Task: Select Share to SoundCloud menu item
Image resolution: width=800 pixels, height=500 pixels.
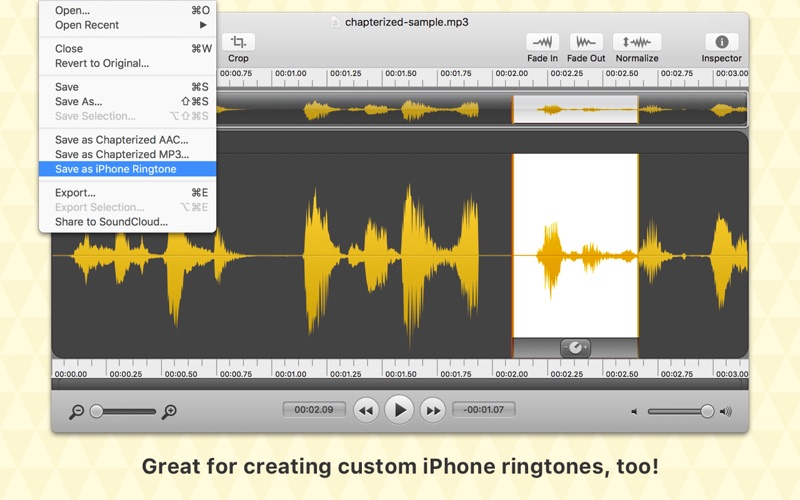Action: tap(111, 222)
